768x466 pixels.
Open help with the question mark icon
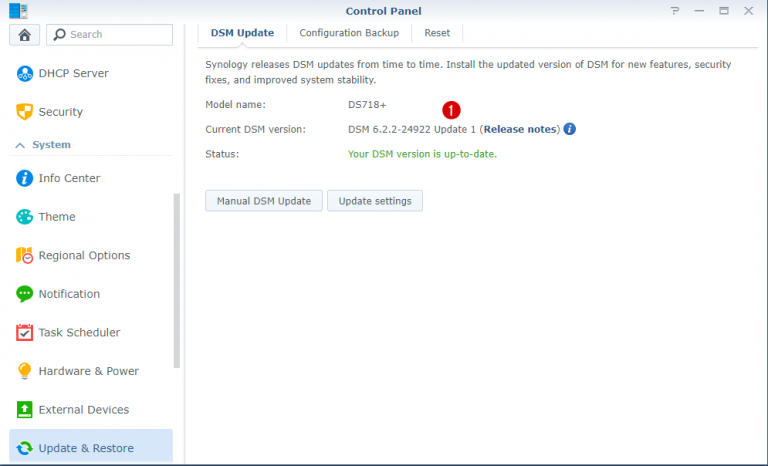pos(675,10)
